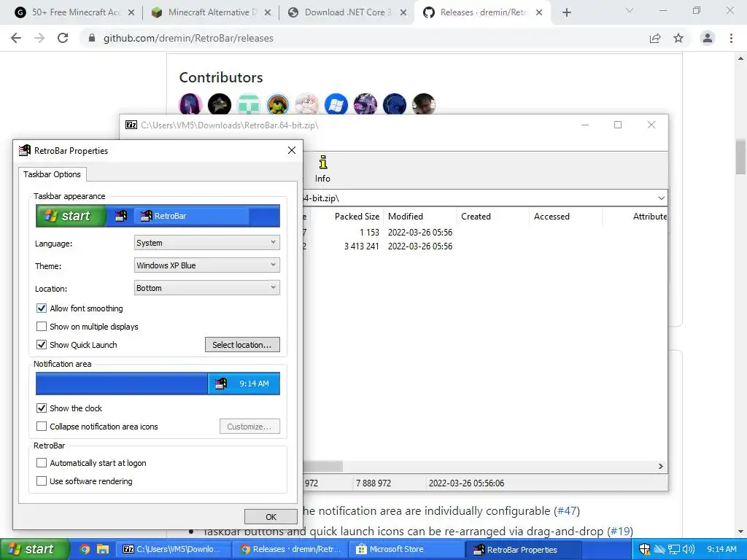Switch to the Minecraft Alternative tab
This screenshot has height=560, width=747.
(212, 12)
